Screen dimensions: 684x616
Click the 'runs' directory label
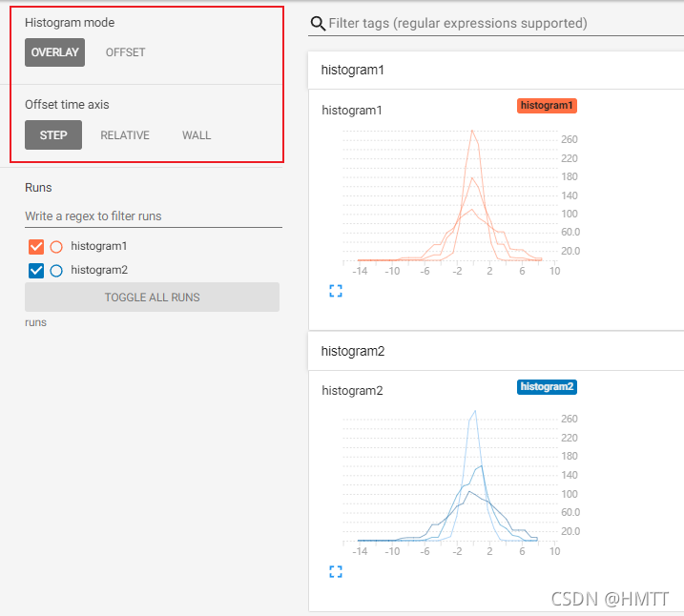pos(35,322)
